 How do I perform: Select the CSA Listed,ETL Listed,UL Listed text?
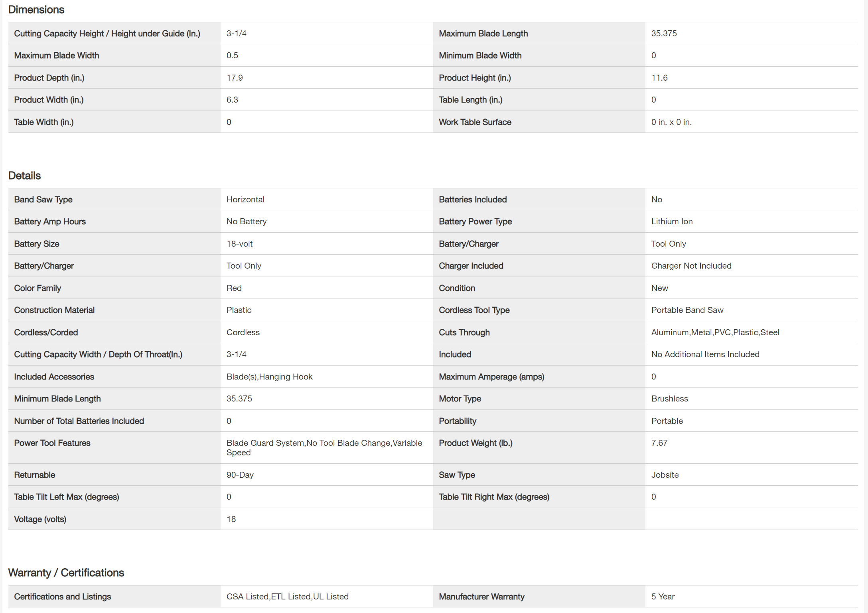pos(287,597)
